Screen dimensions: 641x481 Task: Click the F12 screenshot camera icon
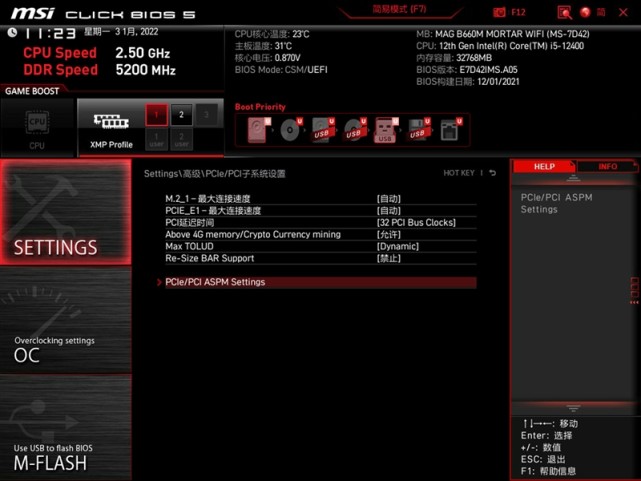pyautogui.click(x=499, y=12)
